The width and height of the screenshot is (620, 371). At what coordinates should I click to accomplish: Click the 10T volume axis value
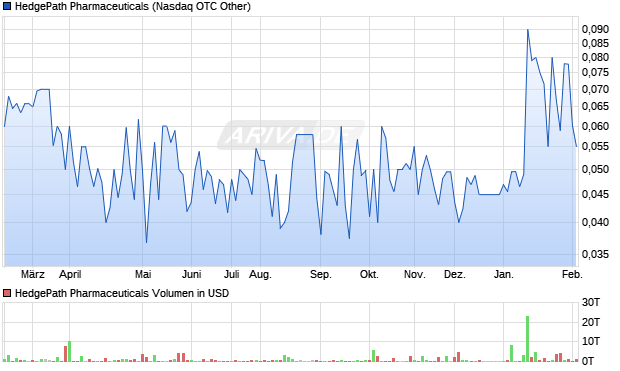(591, 341)
